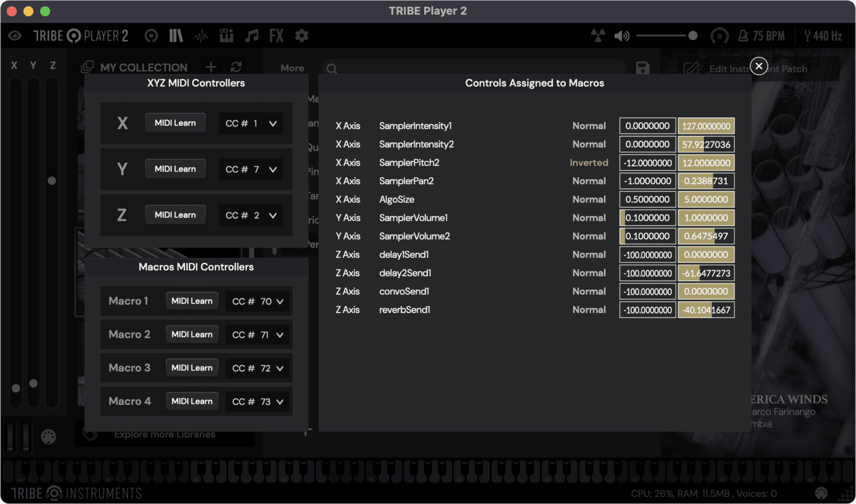
Task: Open the settings gear icon
Action: pyautogui.click(x=301, y=36)
